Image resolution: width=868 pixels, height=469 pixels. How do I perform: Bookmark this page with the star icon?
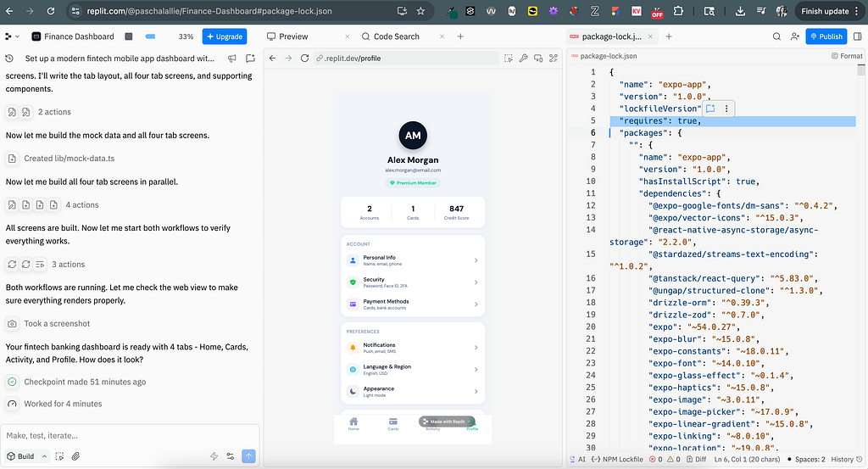420,11
